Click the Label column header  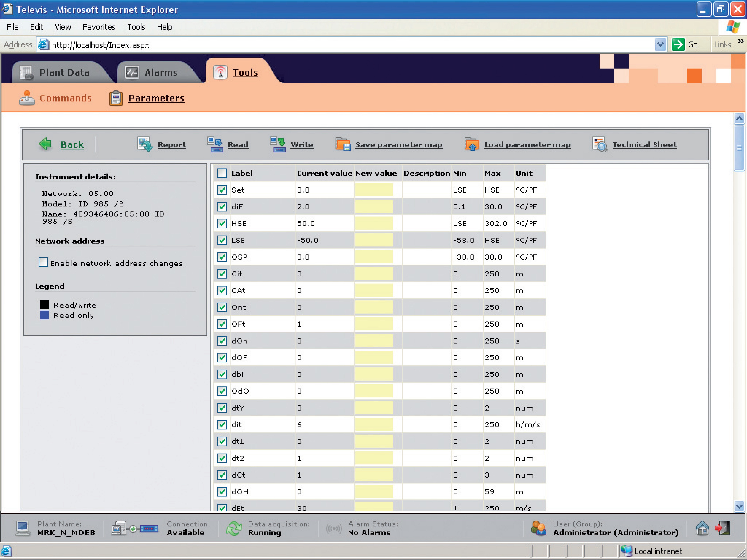[242, 173]
